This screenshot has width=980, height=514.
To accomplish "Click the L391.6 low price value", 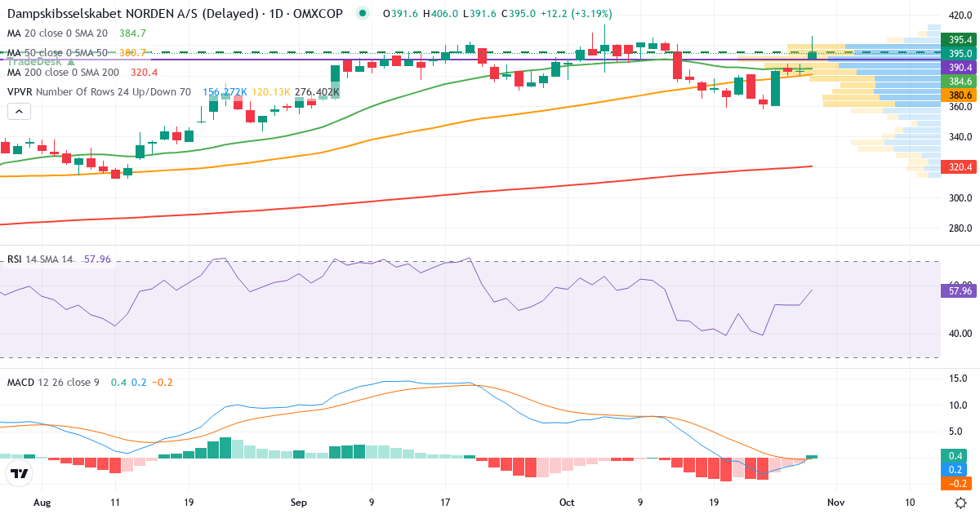I will [480, 14].
